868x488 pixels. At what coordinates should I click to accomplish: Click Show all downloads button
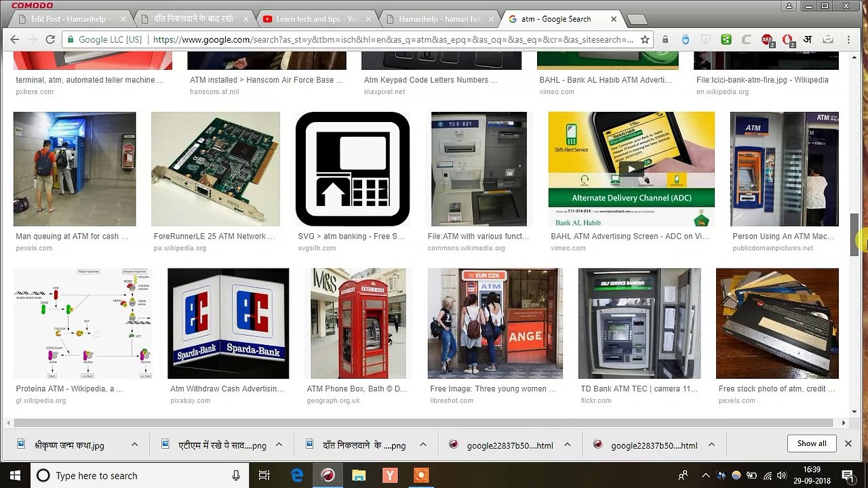(812, 444)
